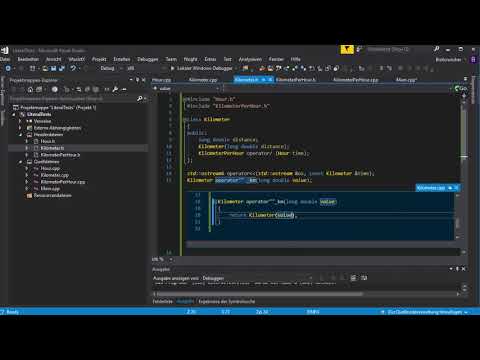
Task: Open the Fenster menu
Action: click(276, 59)
